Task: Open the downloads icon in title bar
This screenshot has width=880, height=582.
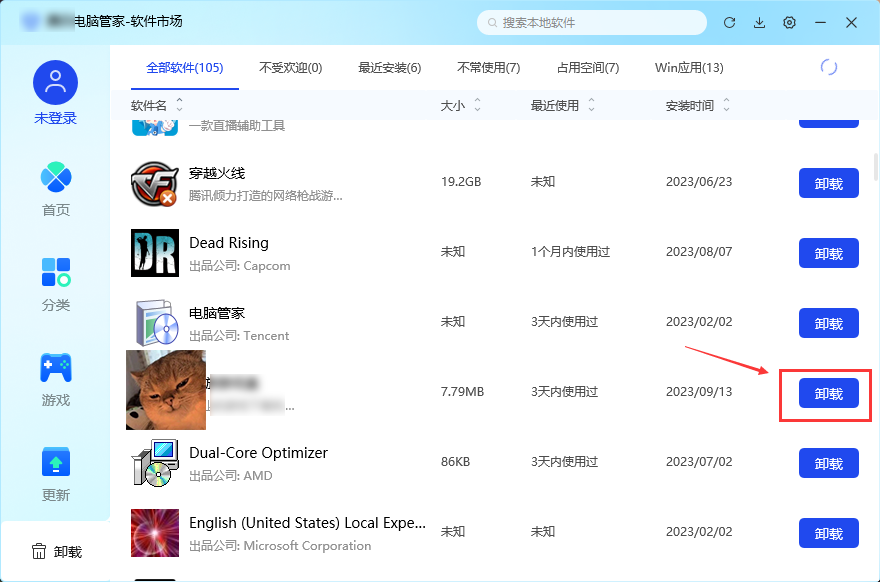Action: 759,22
